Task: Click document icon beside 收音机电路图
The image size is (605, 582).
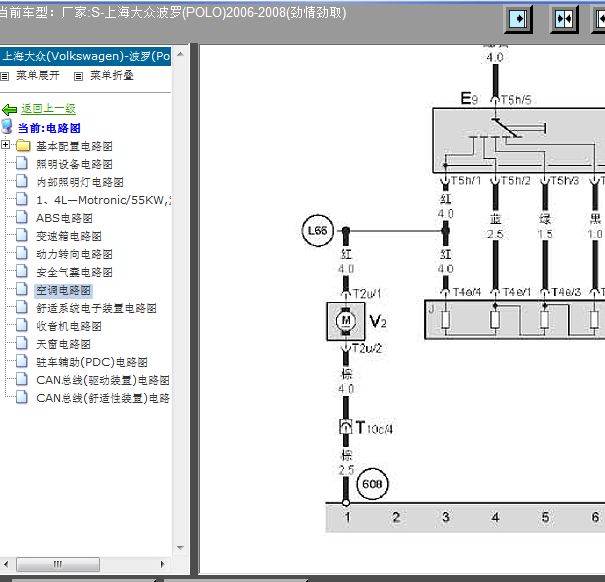Action: click(x=22, y=325)
